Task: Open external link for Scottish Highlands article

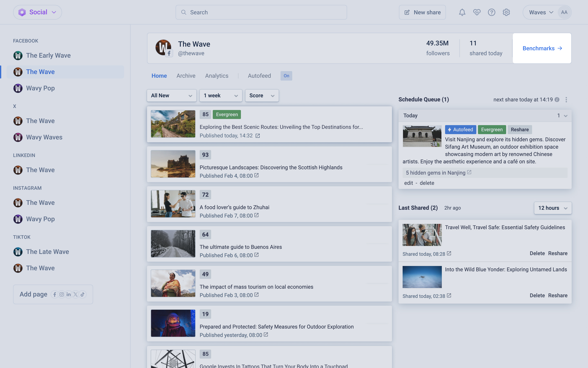Action: [256, 175]
